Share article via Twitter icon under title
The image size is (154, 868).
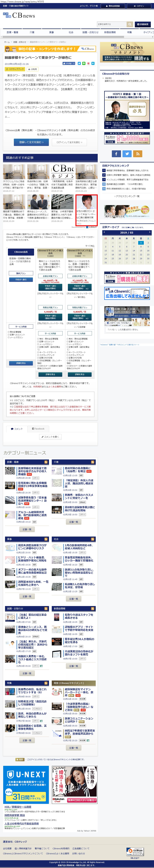[x=79, y=63]
